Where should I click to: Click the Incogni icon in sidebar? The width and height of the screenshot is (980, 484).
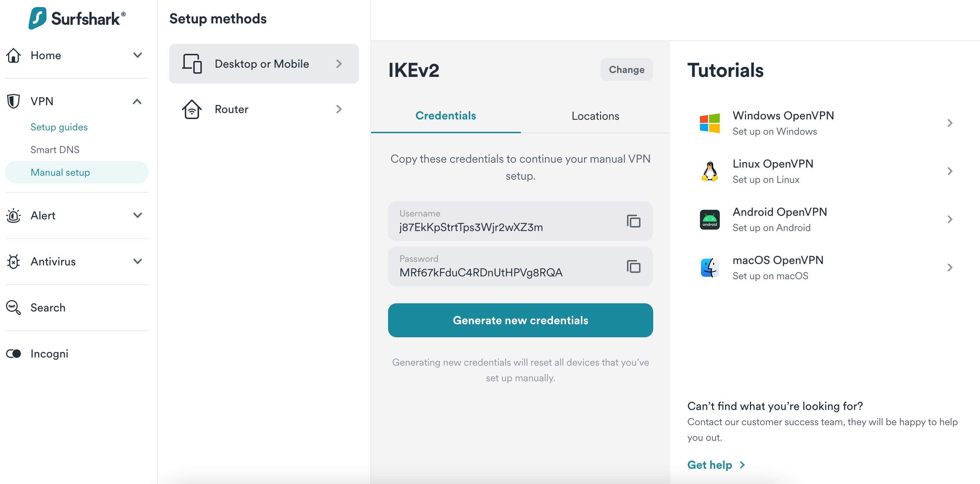point(13,353)
